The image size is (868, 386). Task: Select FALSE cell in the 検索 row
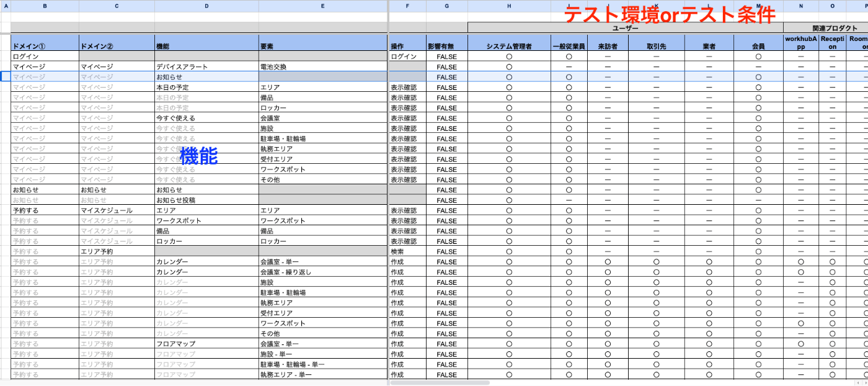446,252
